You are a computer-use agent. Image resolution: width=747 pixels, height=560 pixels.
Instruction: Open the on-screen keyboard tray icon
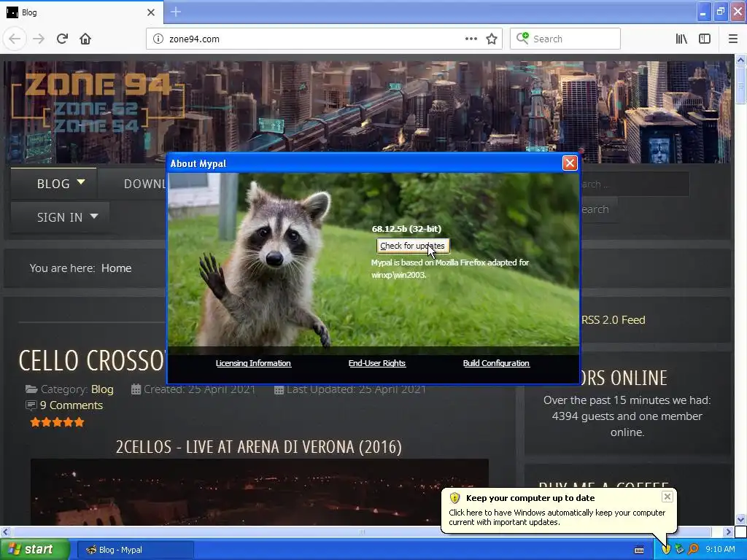point(639,550)
